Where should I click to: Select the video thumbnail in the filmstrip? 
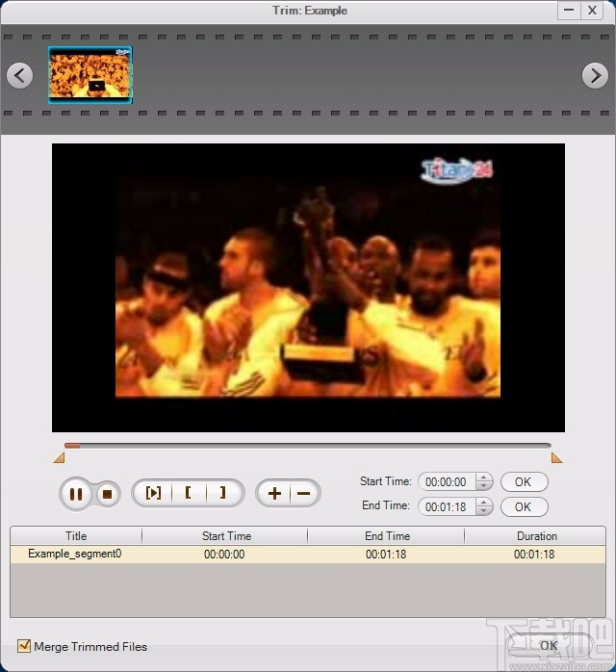(x=90, y=75)
